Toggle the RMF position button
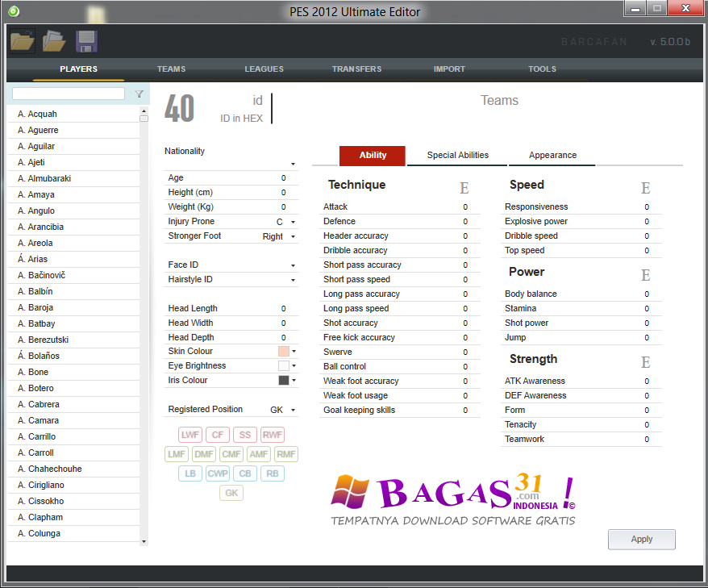Viewport: 708px width, 588px height. [x=286, y=454]
